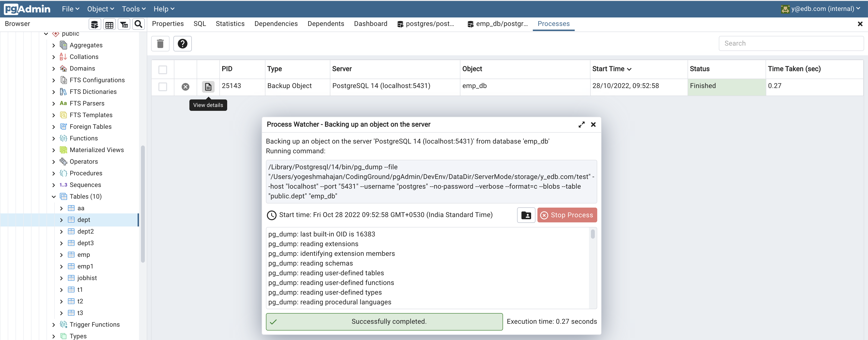This screenshot has height=340, width=868.
Task: Open the Query Tool from the Browser toolbar
Action: (95, 24)
